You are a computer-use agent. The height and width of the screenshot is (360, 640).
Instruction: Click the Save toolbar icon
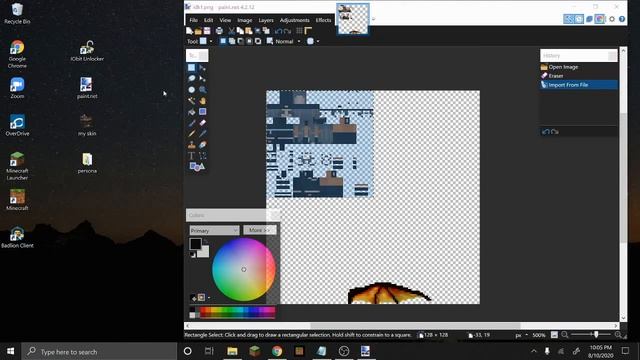click(x=207, y=31)
